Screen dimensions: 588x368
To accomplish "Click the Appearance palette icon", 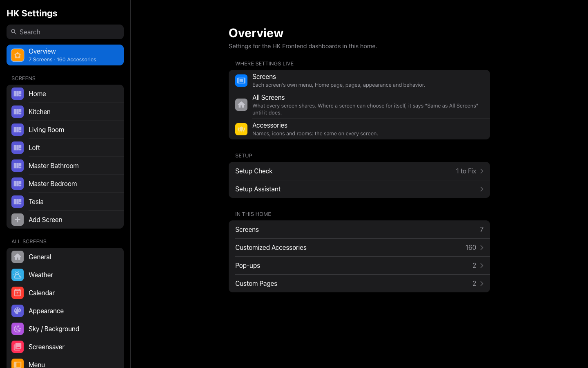I will tap(18, 311).
